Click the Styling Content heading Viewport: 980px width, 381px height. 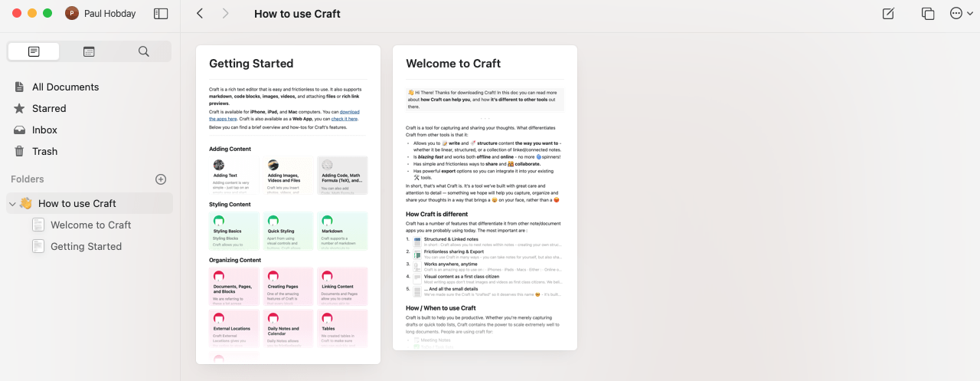point(230,205)
